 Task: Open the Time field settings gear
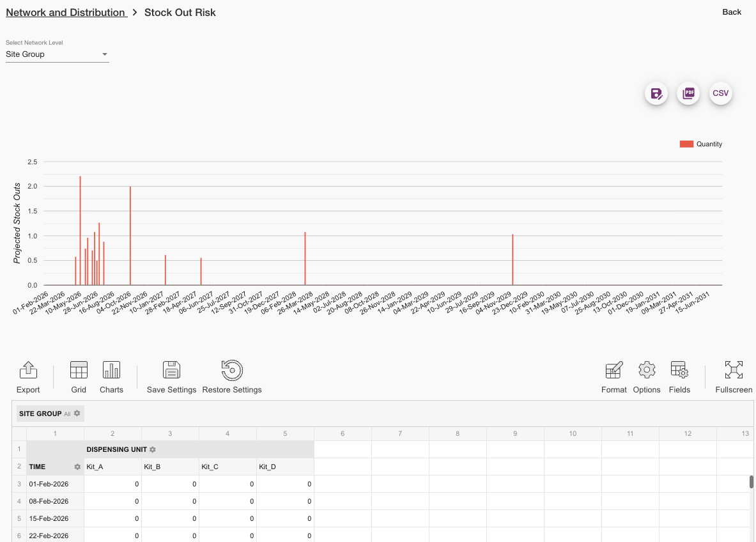[77, 467]
